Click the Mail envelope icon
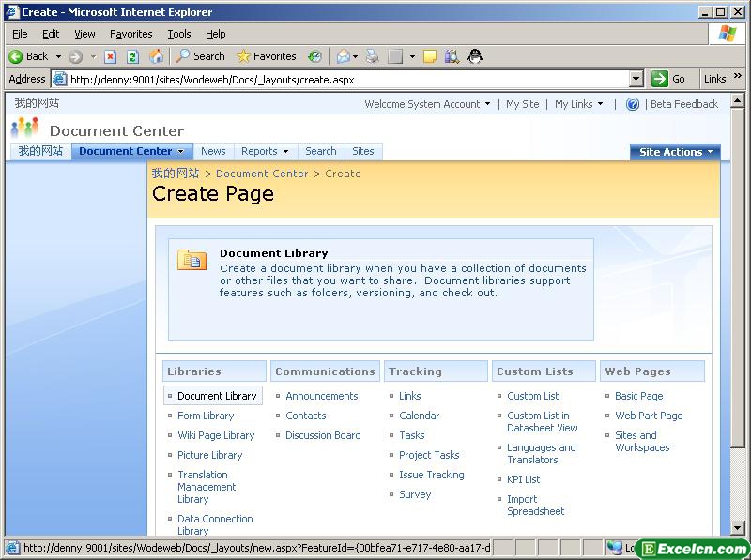 [x=343, y=57]
